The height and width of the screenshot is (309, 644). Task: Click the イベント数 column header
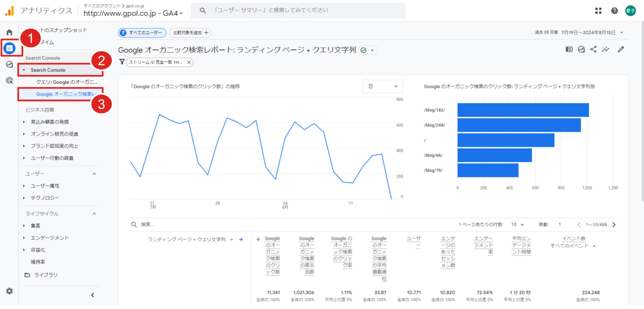click(573, 238)
